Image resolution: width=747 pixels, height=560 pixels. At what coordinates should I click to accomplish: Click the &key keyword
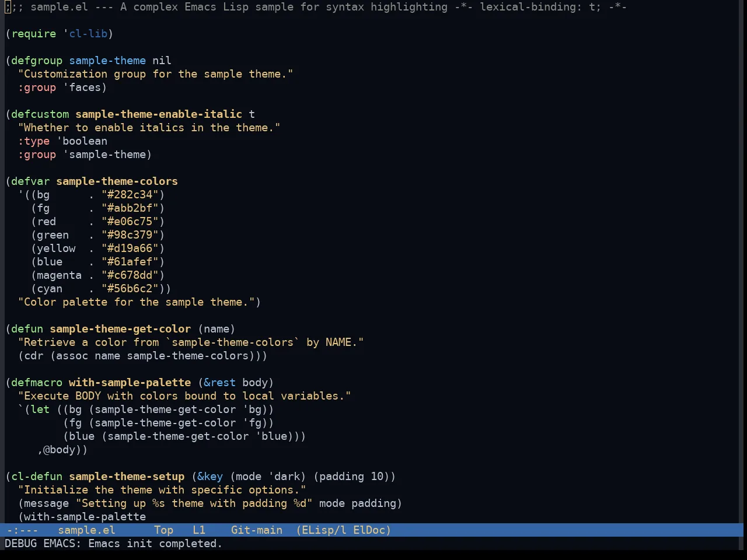click(x=210, y=477)
